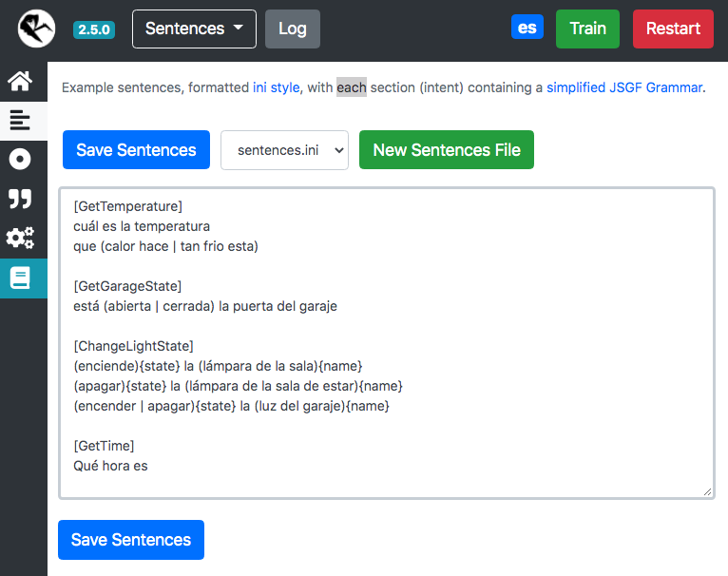The height and width of the screenshot is (576, 728).
Task: Go to Home via house icon
Action: click(20, 82)
